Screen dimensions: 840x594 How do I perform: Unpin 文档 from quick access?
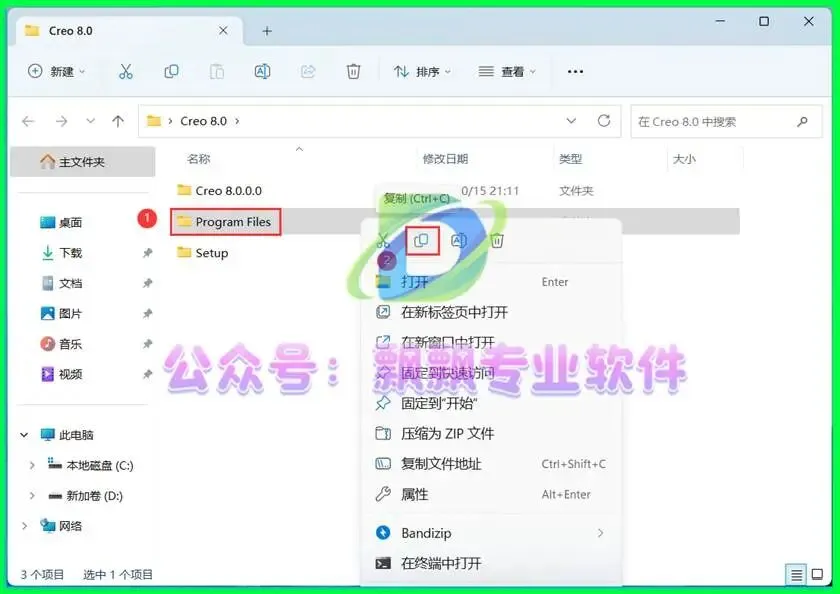tap(147, 283)
